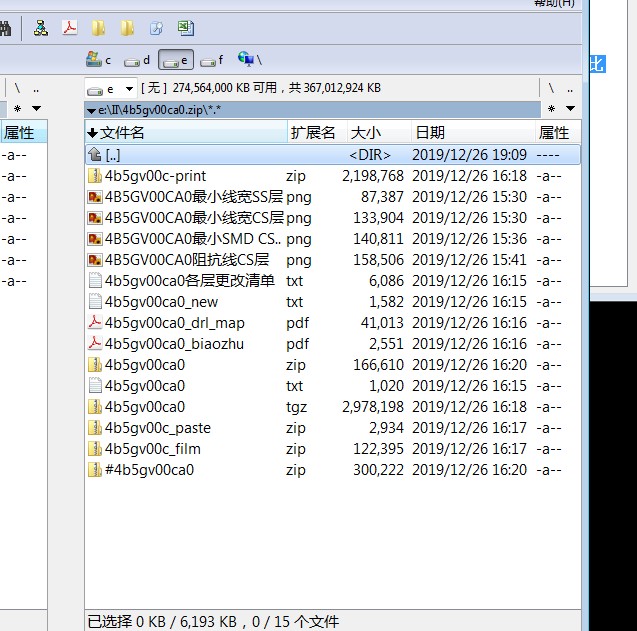Open the network neighborhood drive button
637x631 pixels.
click(x=249, y=60)
